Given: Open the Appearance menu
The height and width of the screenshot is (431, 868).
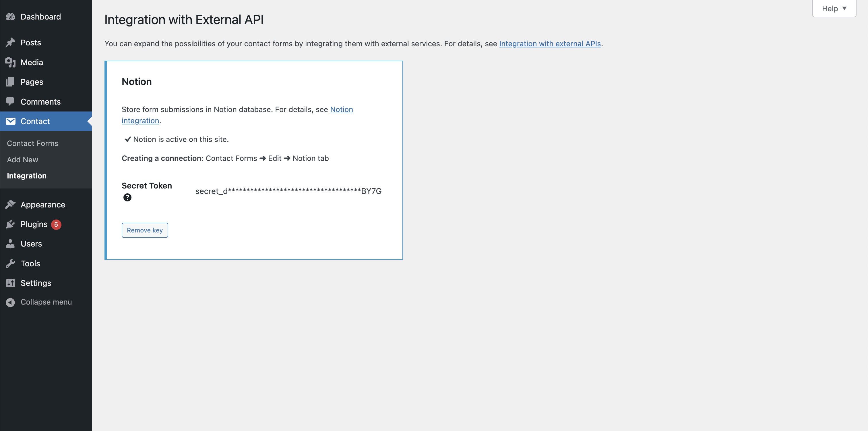Looking at the screenshot, I should [x=43, y=204].
